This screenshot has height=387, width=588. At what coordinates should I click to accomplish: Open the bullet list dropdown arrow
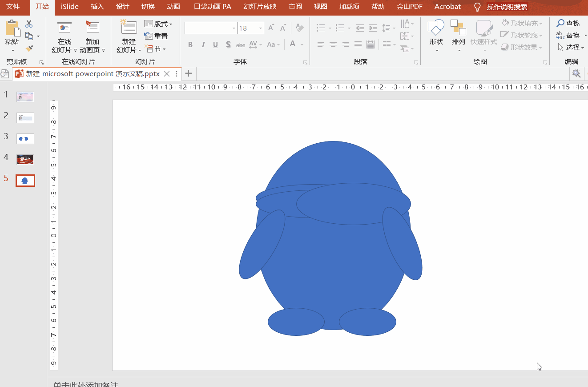click(x=330, y=28)
